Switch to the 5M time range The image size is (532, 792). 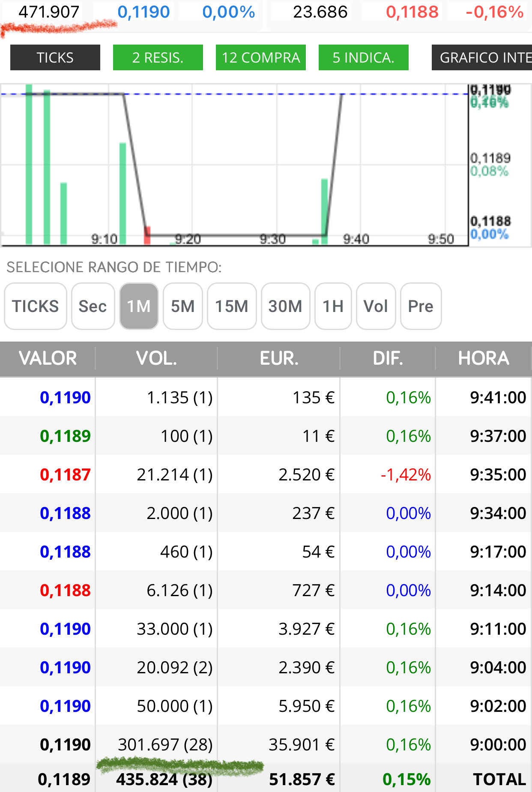183,306
